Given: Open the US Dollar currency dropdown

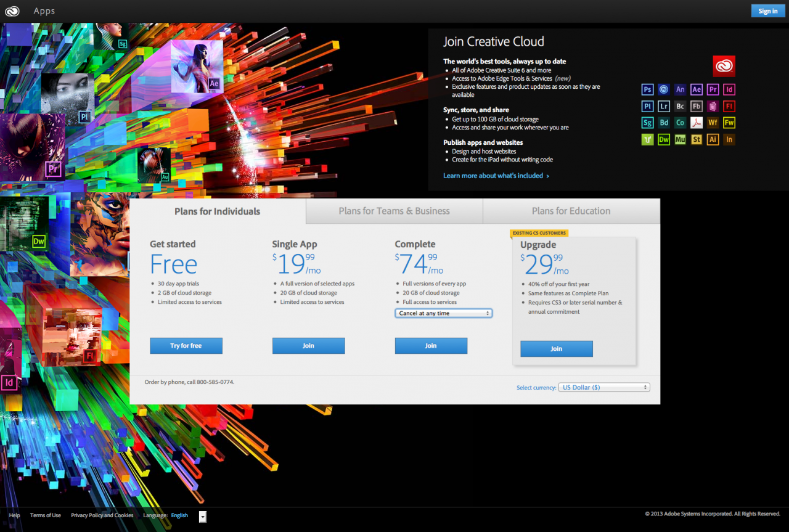Looking at the screenshot, I should [604, 387].
